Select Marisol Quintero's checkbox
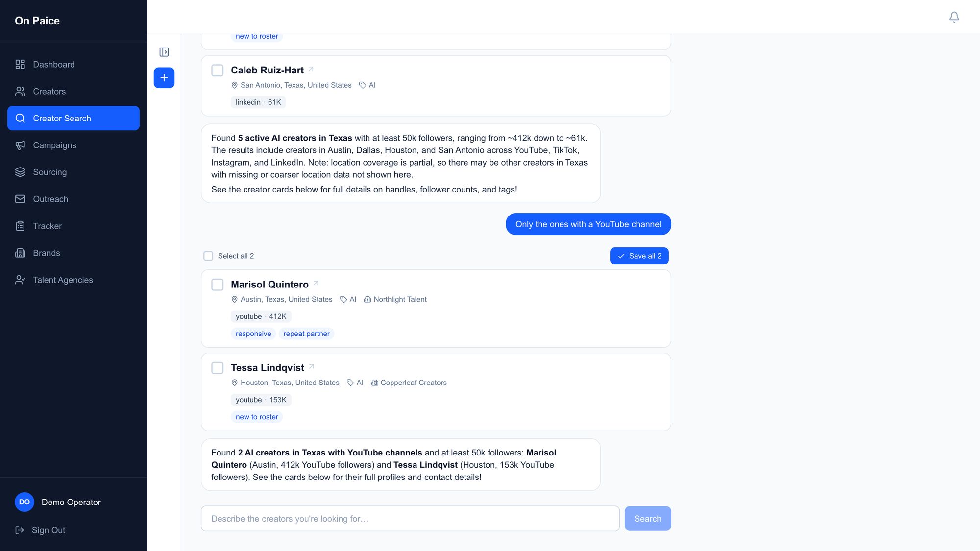This screenshot has width=980, height=551. coord(218,285)
